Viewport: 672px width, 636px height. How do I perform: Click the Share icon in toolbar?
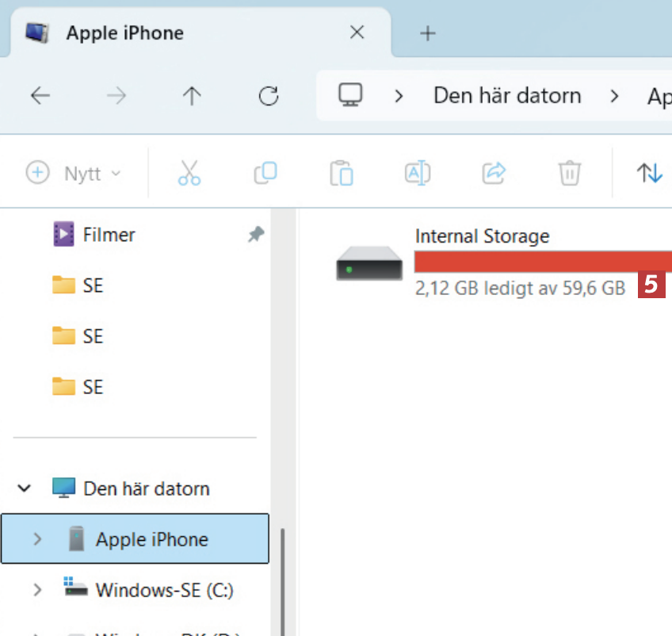494,173
